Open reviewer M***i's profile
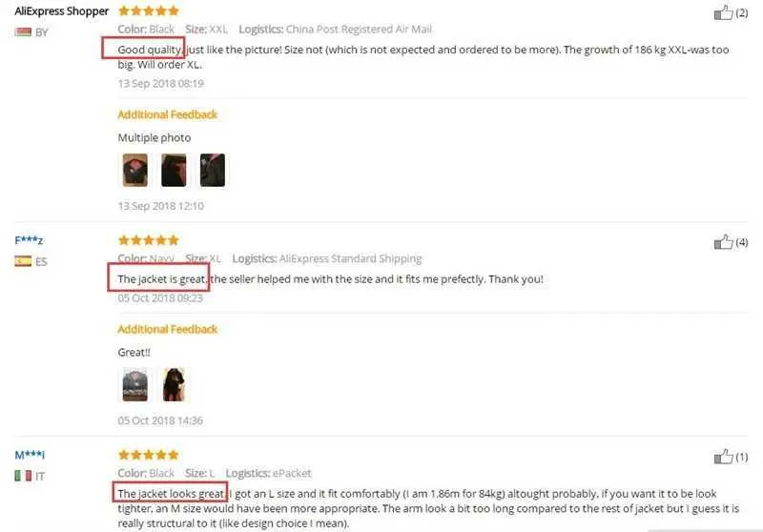Screen dimensions: 763x532 point(30,455)
